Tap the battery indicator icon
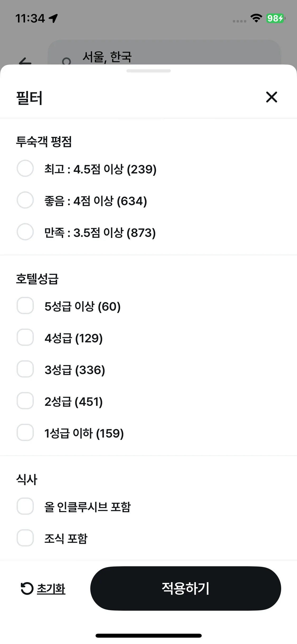This screenshot has height=644, width=297. [x=276, y=18]
